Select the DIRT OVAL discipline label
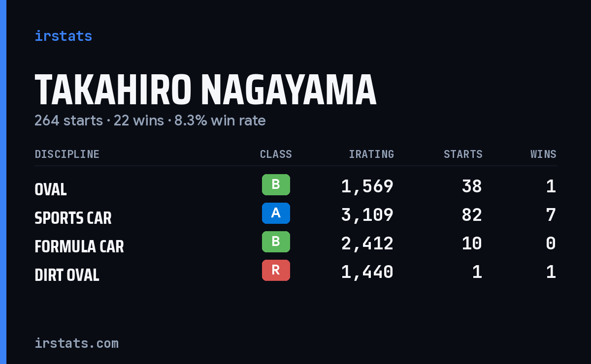 [x=67, y=275]
